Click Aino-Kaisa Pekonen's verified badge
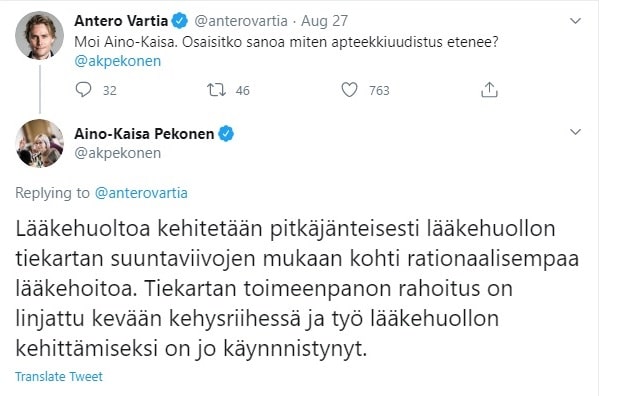Image resolution: width=624 pixels, height=396 pixels. [x=226, y=134]
